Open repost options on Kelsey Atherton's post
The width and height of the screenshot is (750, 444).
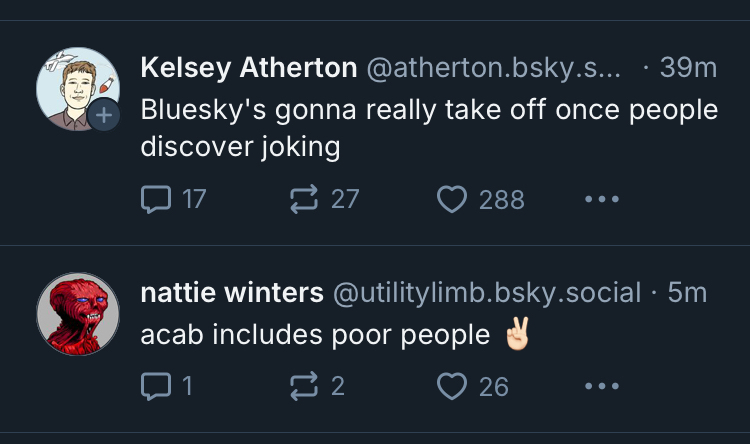tap(301, 199)
